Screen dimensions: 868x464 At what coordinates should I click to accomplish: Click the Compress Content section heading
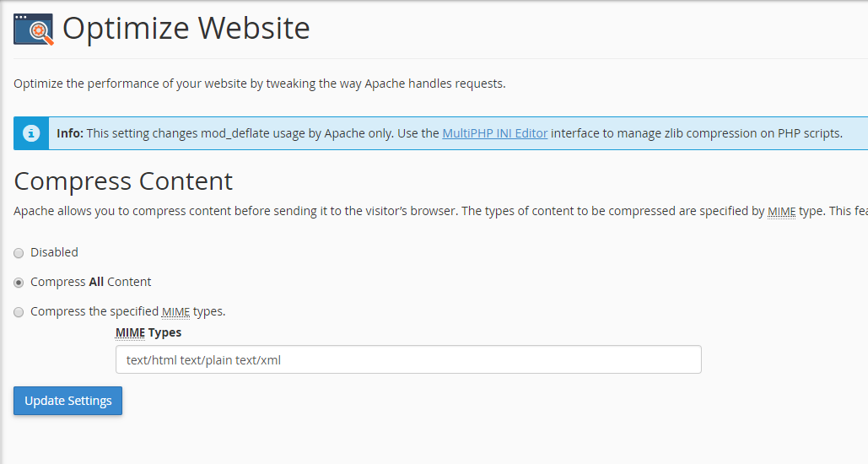123,181
